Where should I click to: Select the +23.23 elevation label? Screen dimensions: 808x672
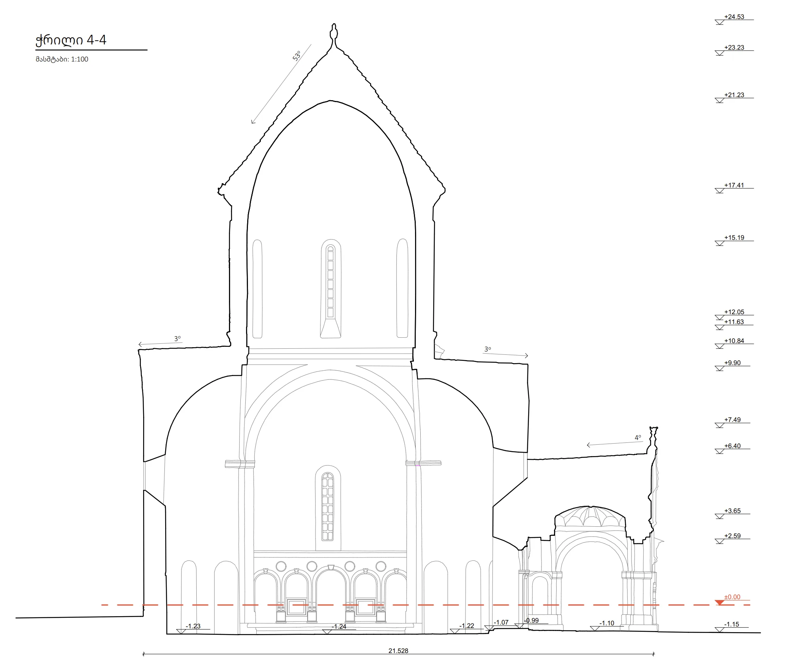(x=734, y=48)
